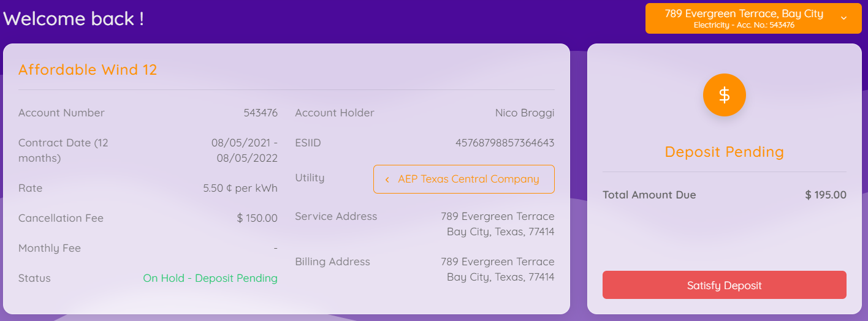Click the On Hold - Deposit Pending status
868x321 pixels.
[x=210, y=278]
